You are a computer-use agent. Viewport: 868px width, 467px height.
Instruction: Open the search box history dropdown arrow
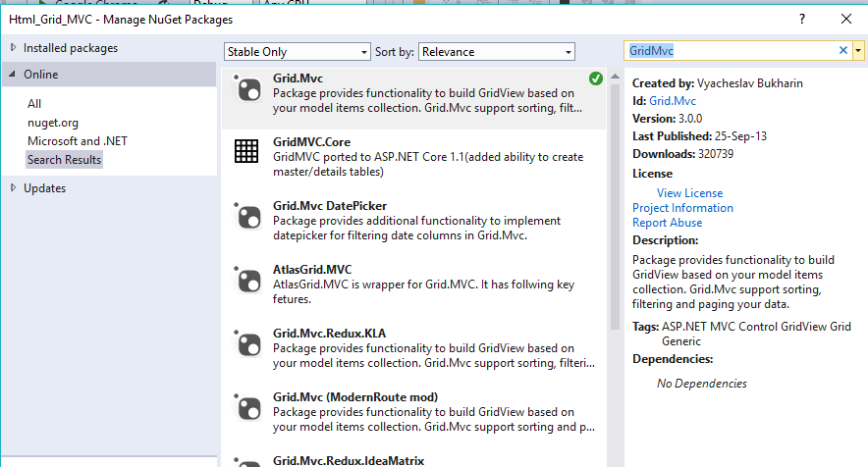[858, 50]
